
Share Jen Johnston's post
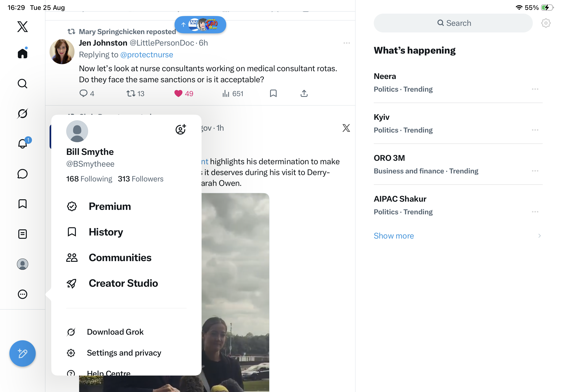pos(304,93)
